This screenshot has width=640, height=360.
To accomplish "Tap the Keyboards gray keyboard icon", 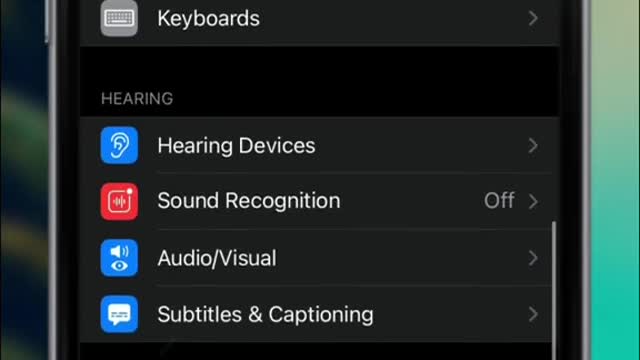I will (119, 18).
